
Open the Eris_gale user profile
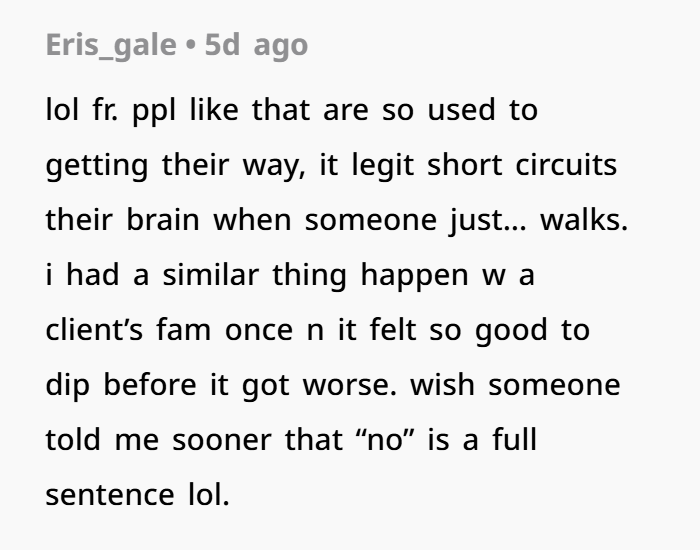pyautogui.click(x=111, y=46)
